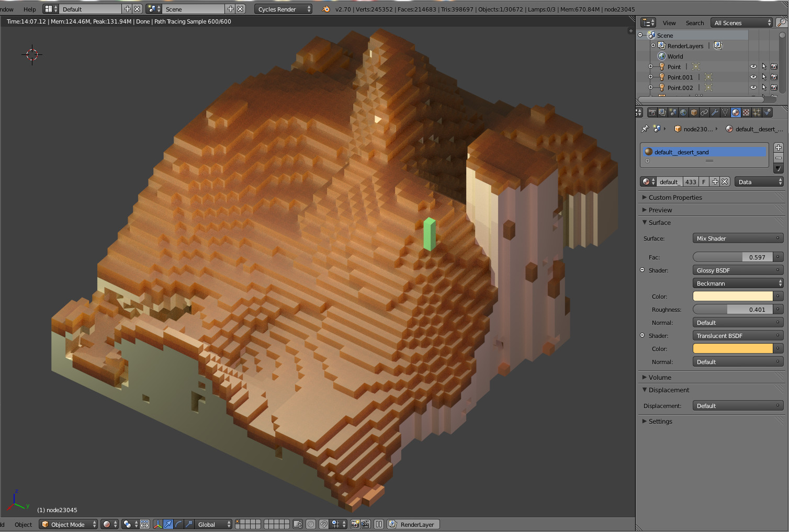
Task: Toggle renderability camera for Point.001 lamp
Action: [x=774, y=77]
